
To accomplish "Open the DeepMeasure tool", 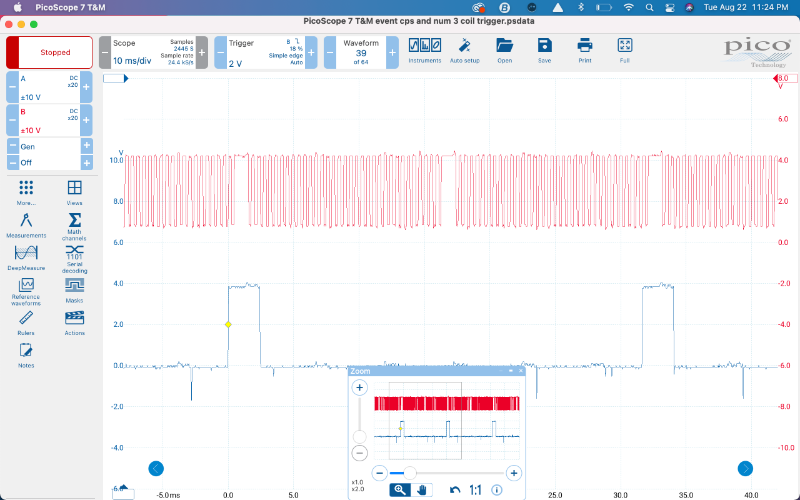I will [x=27, y=256].
